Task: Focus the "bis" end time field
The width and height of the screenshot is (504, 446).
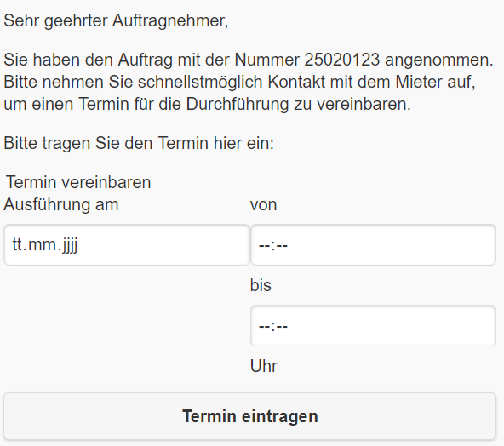Action: tap(373, 326)
